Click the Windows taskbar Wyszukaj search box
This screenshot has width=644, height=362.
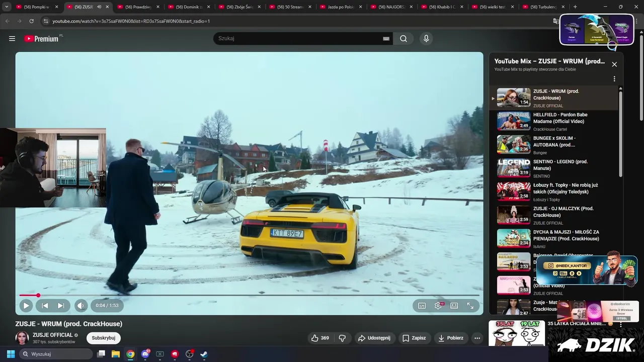[56, 354]
